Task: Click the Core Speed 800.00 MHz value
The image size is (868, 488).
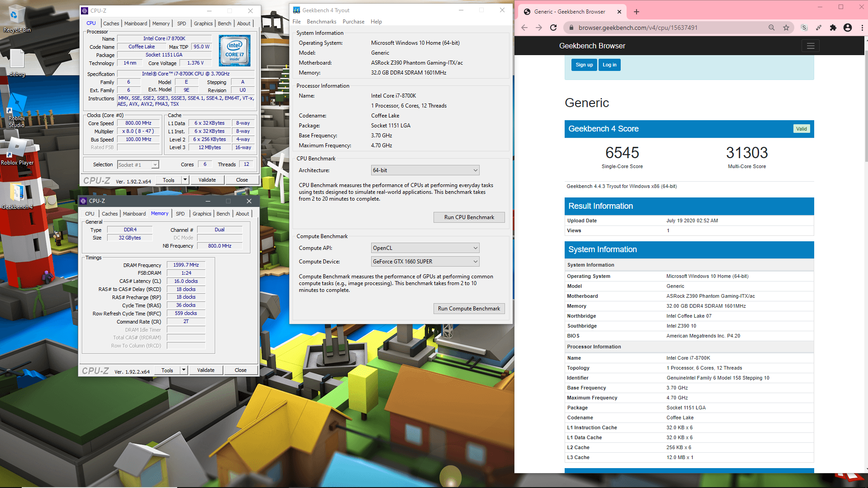Action: (138, 123)
